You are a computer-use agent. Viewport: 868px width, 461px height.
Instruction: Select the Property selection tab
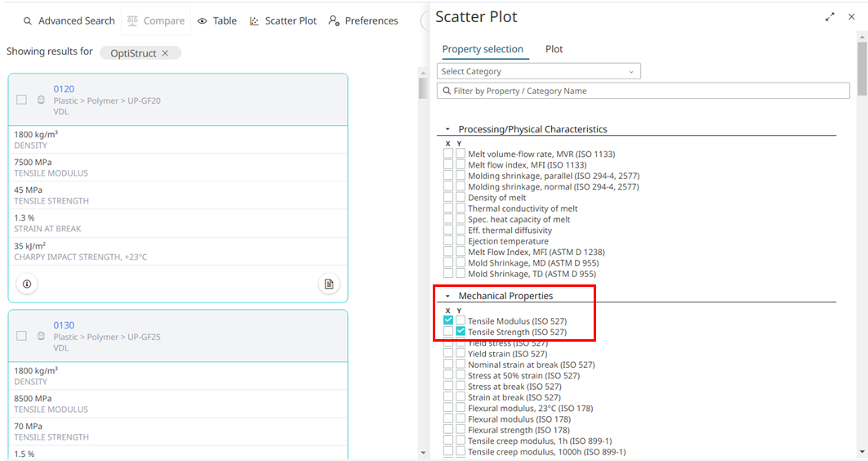[483, 49]
